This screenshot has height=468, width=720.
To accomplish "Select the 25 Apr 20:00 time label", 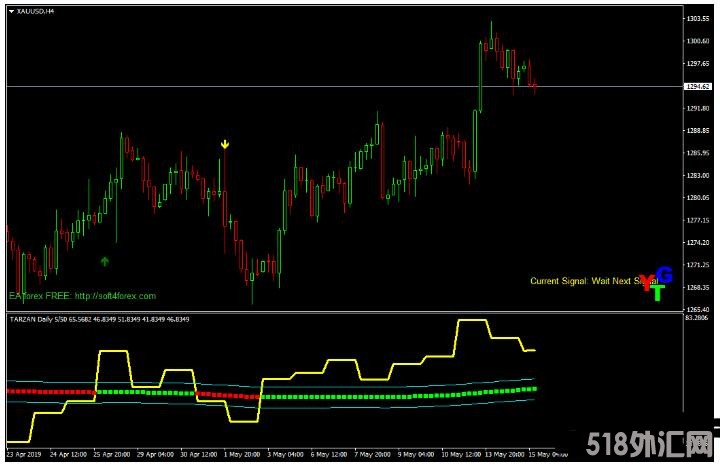I will click(113, 453).
